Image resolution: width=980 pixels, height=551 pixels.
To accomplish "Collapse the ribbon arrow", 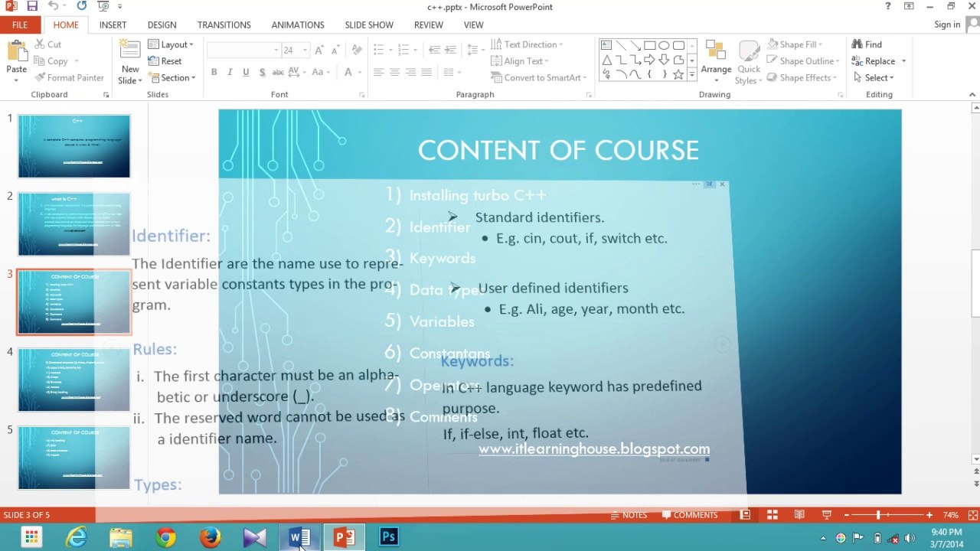I will coord(972,94).
